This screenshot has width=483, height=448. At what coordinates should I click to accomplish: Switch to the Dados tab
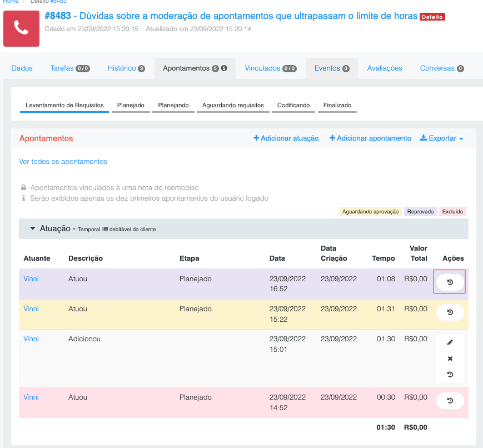[x=22, y=68]
